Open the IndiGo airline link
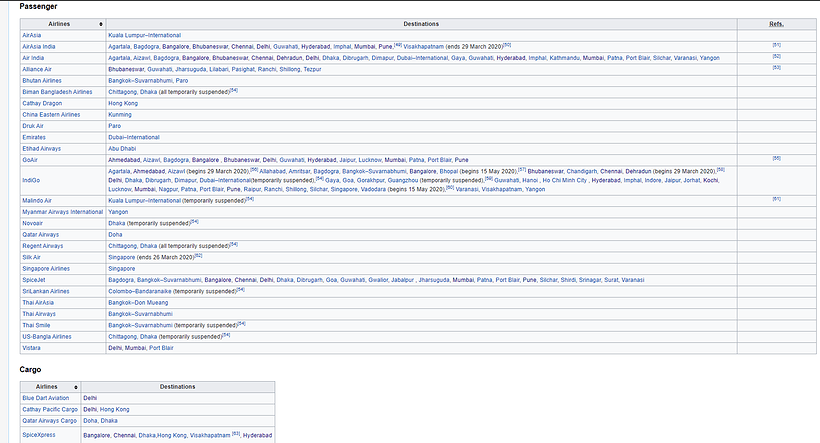820x443 pixels. 31,180
